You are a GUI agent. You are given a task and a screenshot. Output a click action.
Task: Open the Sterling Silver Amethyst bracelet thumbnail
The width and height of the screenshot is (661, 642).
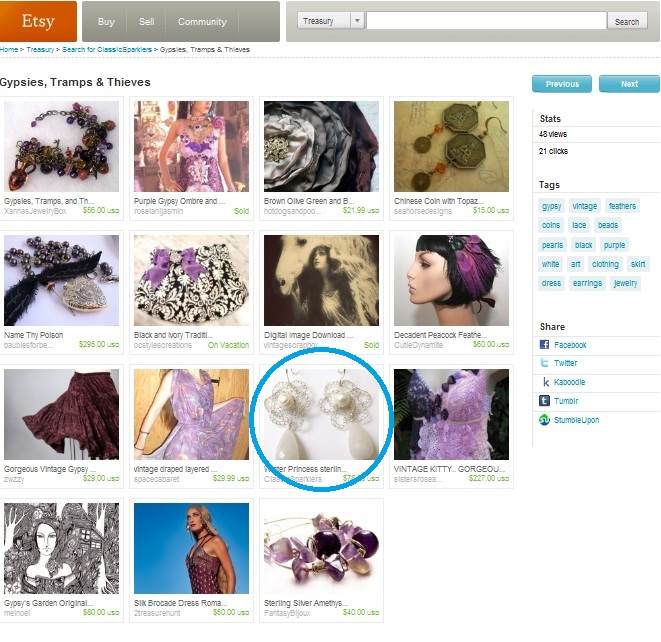point(321,548)
